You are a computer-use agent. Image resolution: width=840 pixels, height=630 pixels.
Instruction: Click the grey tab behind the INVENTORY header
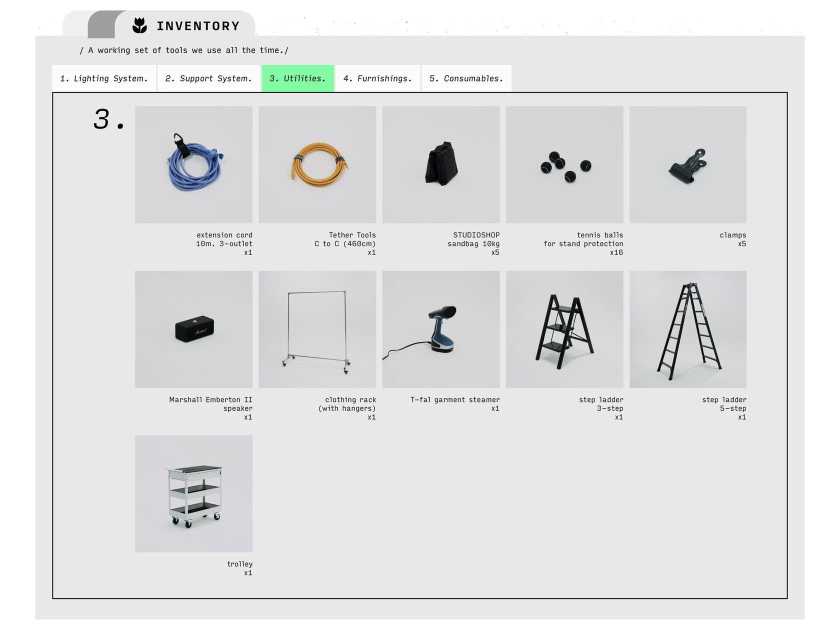[x=101, y=25]
